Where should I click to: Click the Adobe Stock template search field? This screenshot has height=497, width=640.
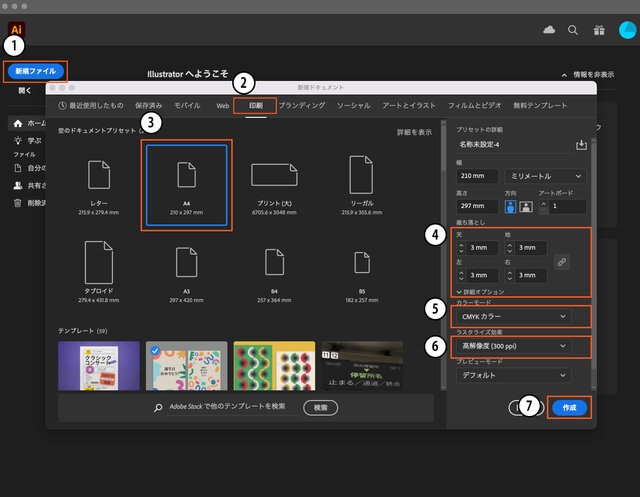[x=231, y=407]
